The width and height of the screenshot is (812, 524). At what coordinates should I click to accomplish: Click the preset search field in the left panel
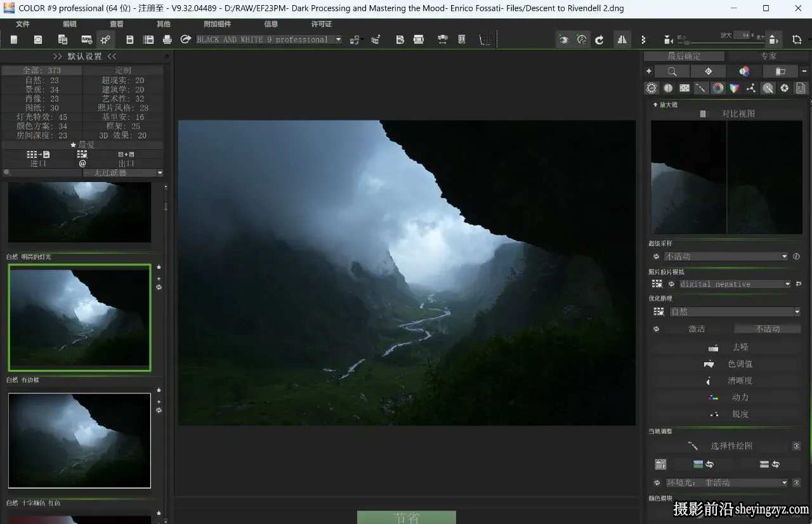pyautogui.click(x=42, y=173)
